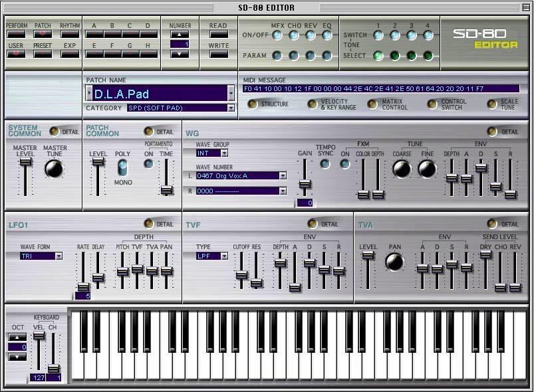Select Rhythm mode
The width and height of the screenshot is (534, 392).
[x=69, y=34]
